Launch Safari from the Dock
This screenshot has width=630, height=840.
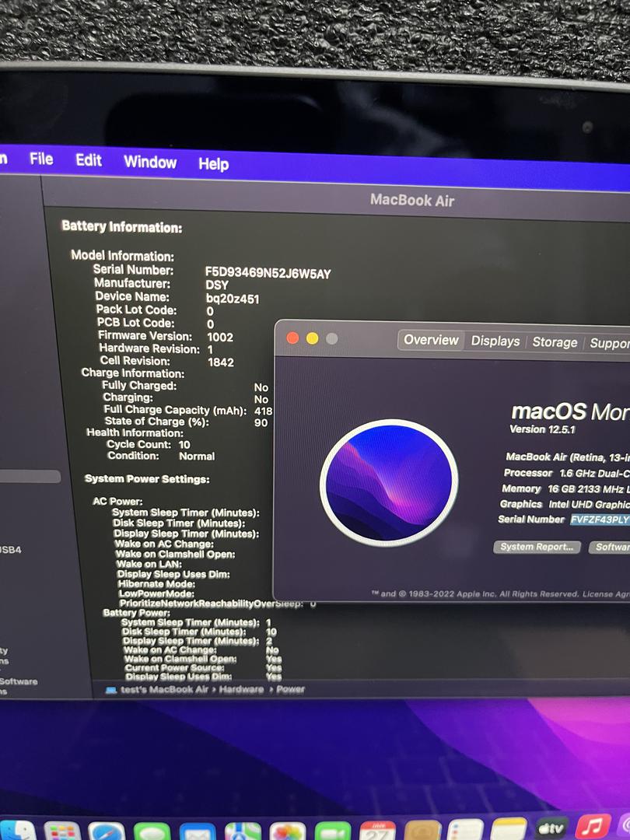(107, 831)
